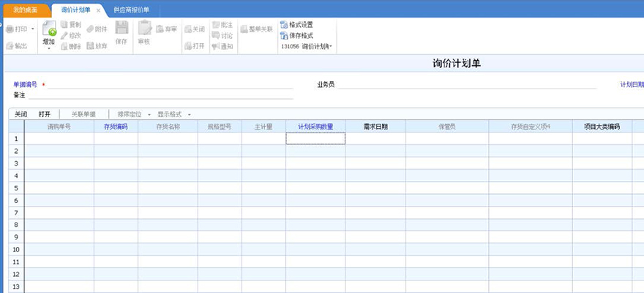
Task: Click the 附件 (Attachment) paperclip icon
Action: tap(90, 29)
